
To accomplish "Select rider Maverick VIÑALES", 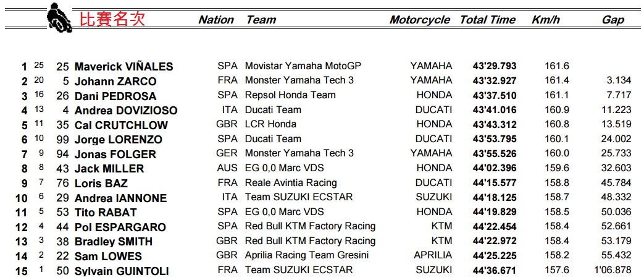I will click(x=123, y=67).
